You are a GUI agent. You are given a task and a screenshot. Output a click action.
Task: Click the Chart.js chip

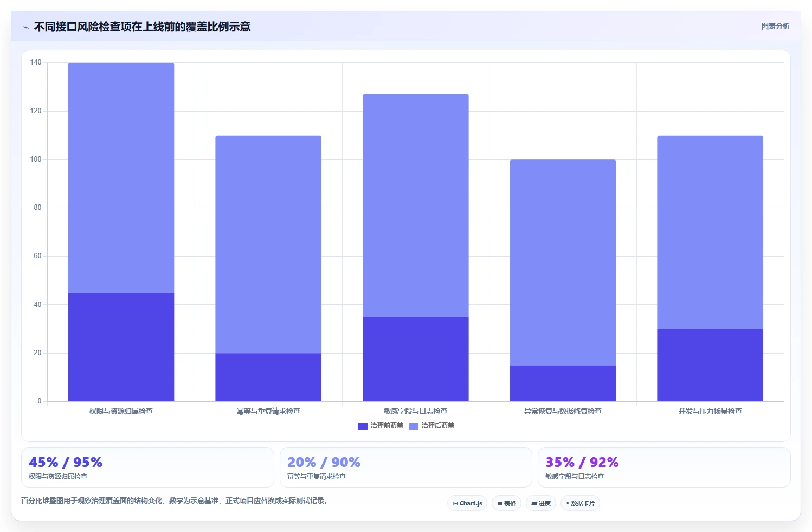coord(467,503)
